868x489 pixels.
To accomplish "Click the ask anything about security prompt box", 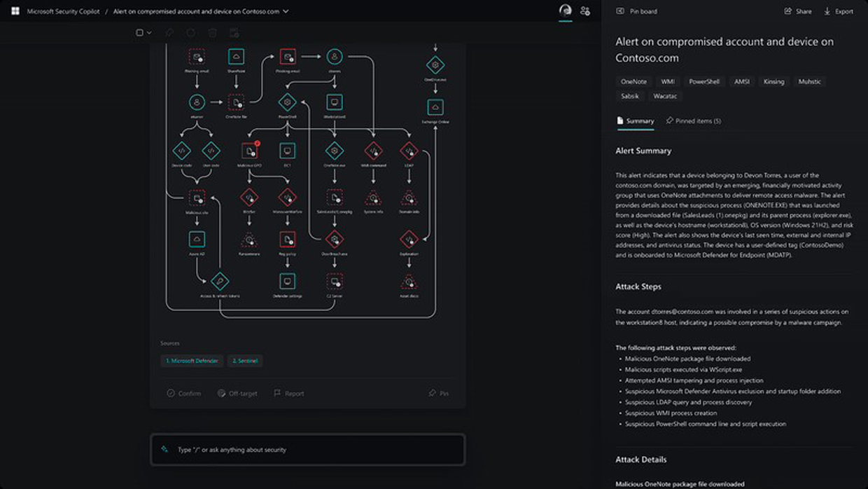I will (x=307, y=450).
